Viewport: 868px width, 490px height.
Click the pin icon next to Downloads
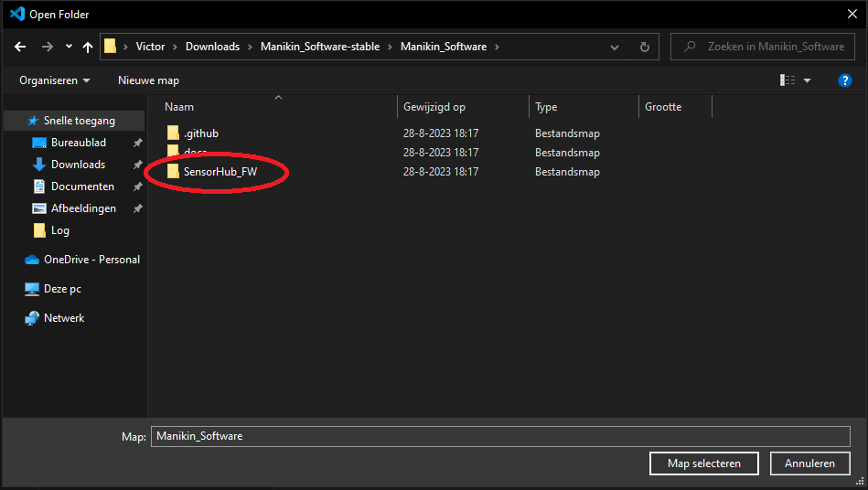pyautogui.click(x=138, y=165)
